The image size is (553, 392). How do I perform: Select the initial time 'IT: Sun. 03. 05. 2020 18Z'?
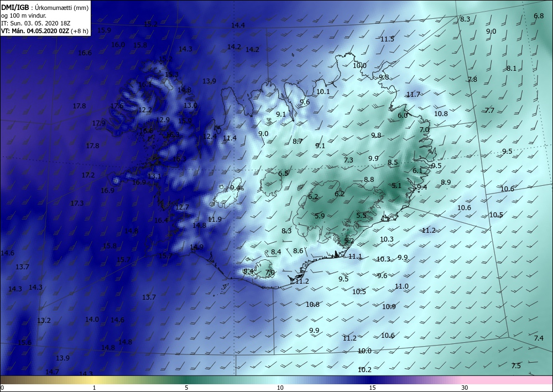click(35, 23)
